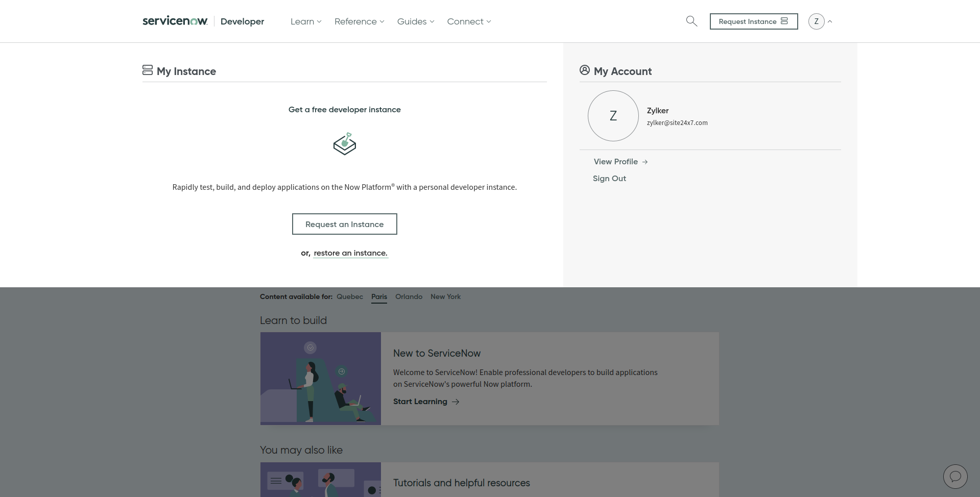Expand the Reference dropdown
This screenshot has height=497, width=980.
359,21
